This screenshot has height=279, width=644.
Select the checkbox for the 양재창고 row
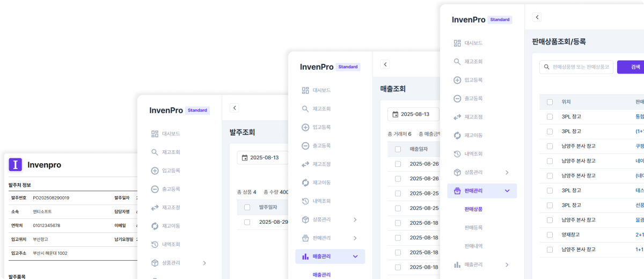[550, 234]
